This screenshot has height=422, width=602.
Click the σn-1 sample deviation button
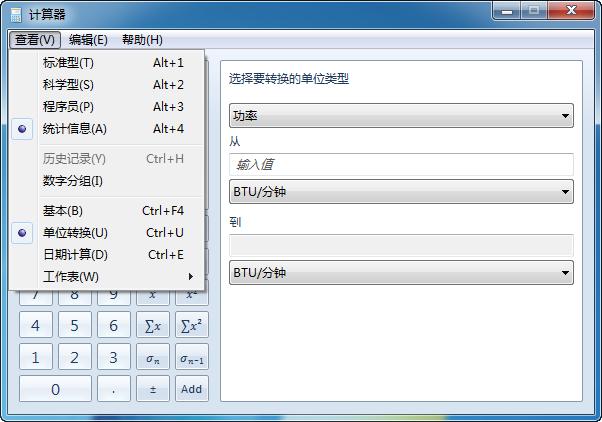click(x=192, y=357)
